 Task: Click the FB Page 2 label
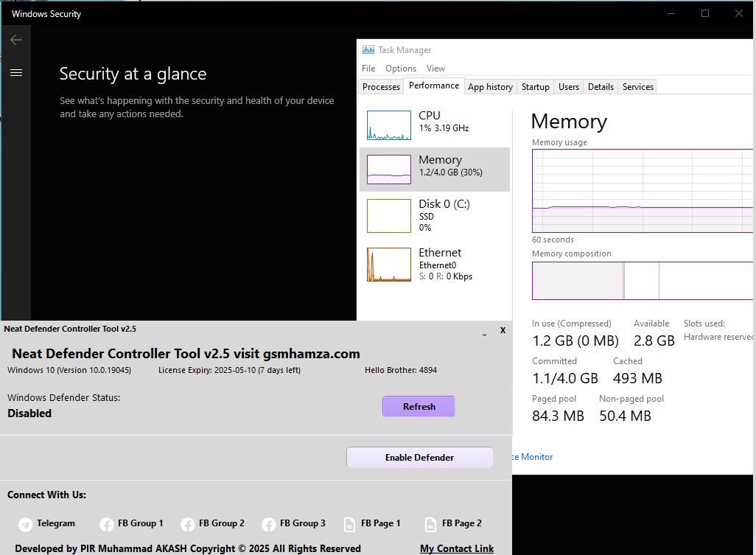(461, 523)
